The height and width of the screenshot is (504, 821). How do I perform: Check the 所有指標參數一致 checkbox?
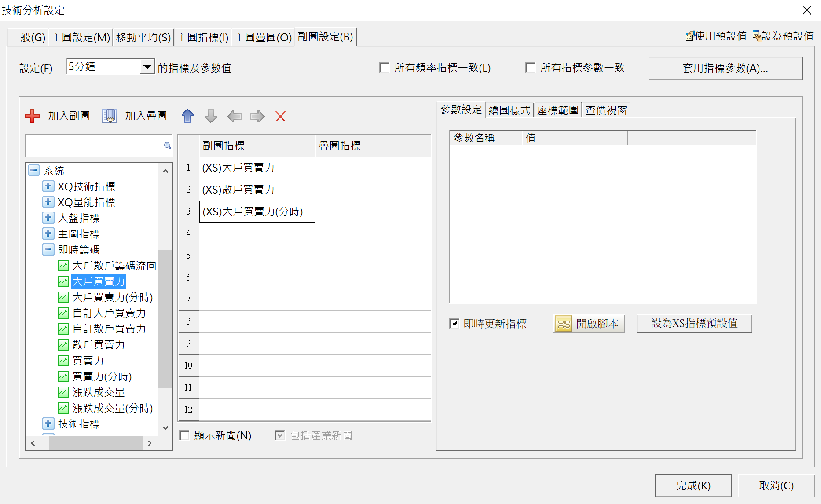[531, 68]
